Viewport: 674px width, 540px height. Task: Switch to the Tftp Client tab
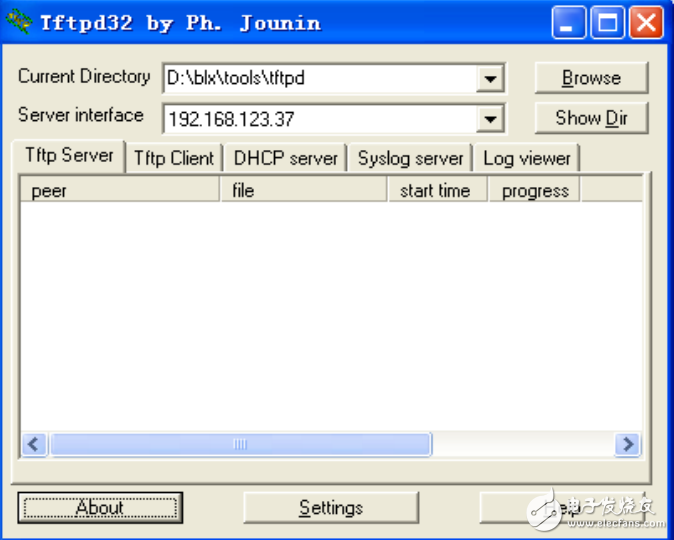pos(173,158)
